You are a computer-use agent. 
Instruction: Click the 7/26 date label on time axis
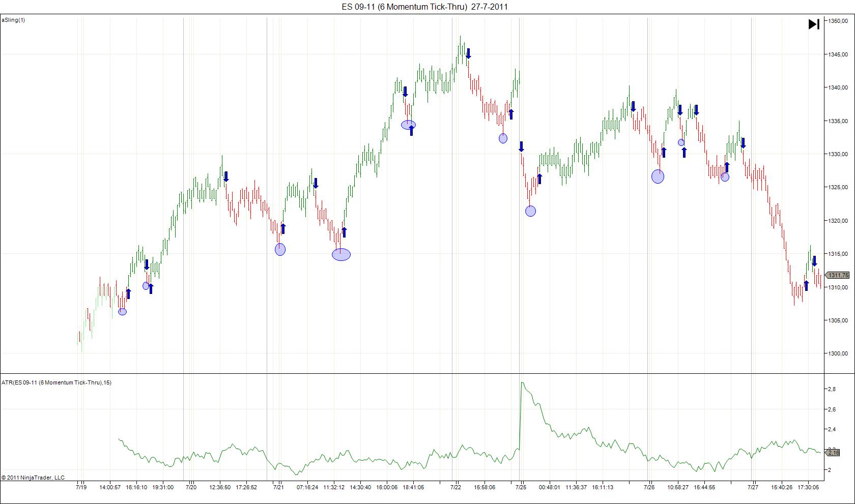pyautogui.click(x=649, y=487)
